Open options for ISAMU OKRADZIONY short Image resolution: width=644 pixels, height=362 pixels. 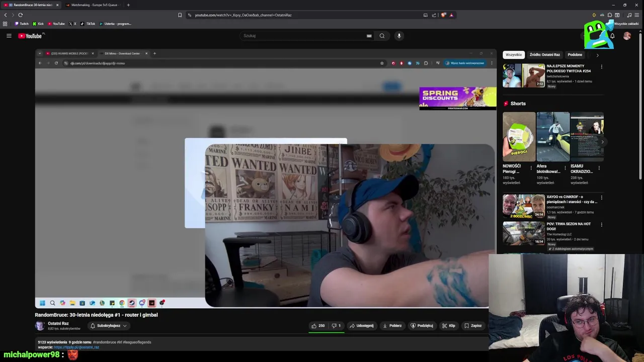click(x=599, y=168)
